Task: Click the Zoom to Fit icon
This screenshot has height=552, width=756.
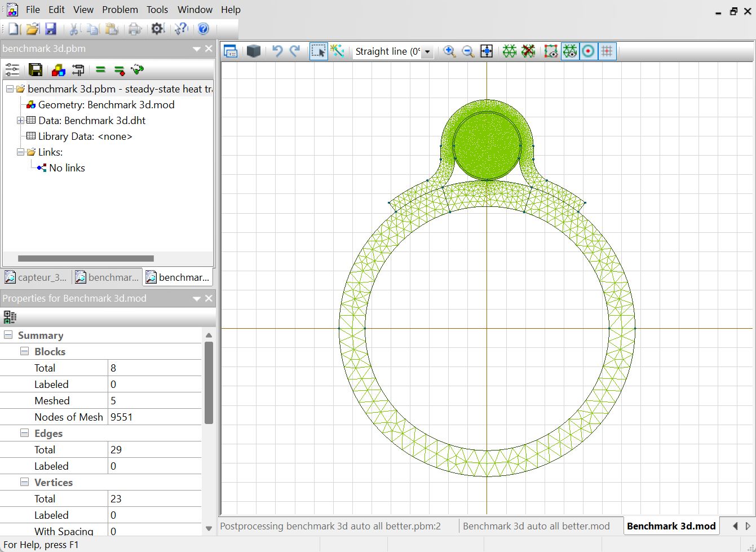Action: click(x=487, y=51)
